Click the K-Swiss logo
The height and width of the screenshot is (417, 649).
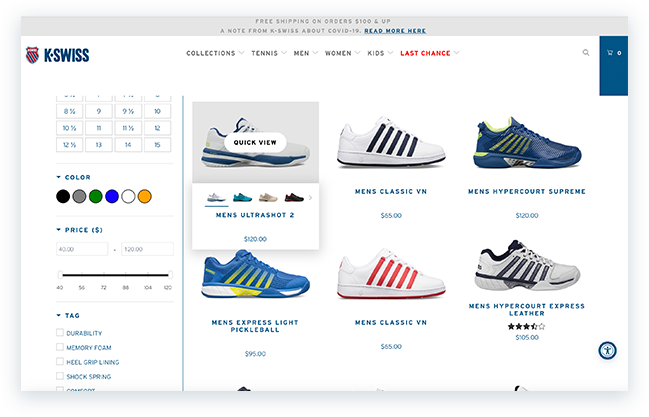coord(57,54)
